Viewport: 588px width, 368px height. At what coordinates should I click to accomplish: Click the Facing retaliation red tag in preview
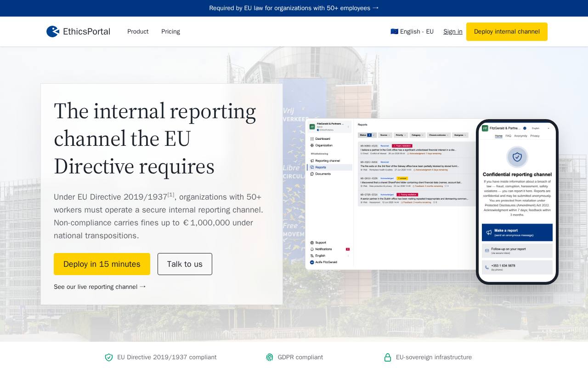(407, 195)
